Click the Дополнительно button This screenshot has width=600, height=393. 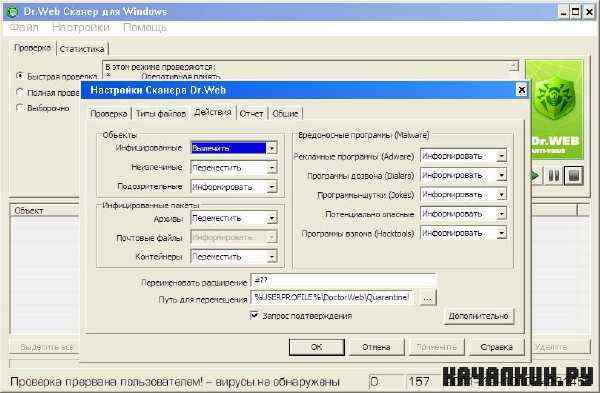tap(479, 316)
